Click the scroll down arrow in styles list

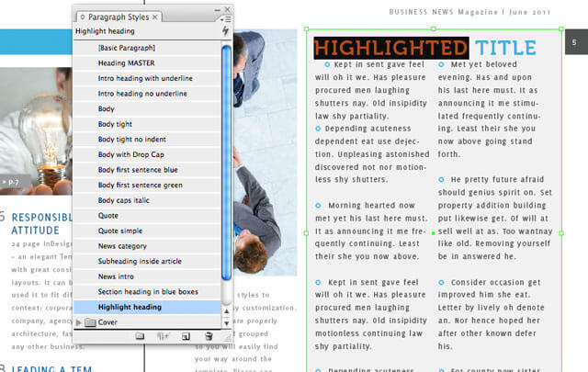(226, 323)
